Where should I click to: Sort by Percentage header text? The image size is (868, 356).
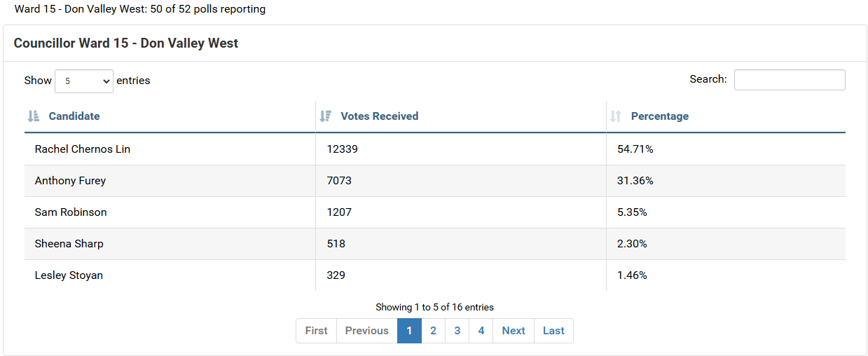click(x=660, y=116)
